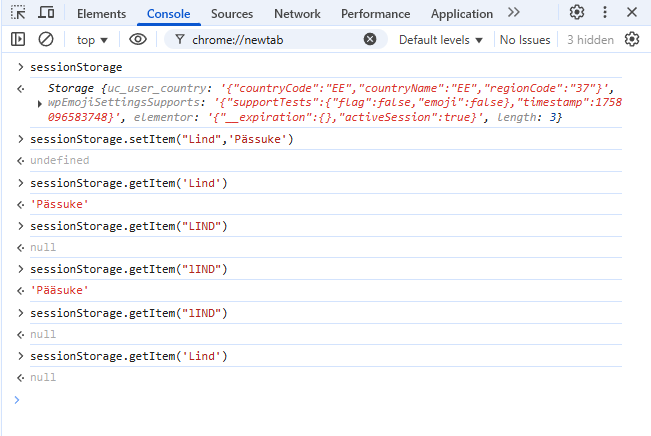
Task: Show the console sidebar
Action: pos(18,39)
